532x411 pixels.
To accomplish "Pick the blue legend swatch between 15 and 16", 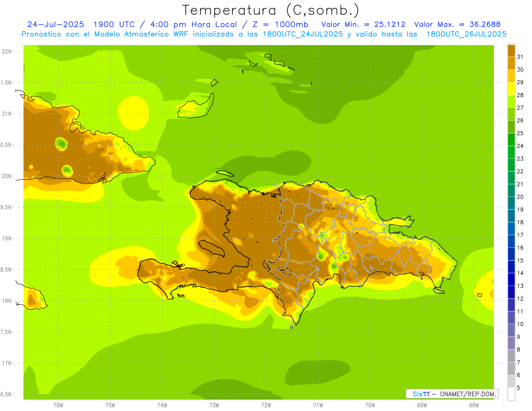I will coord(511,254).
